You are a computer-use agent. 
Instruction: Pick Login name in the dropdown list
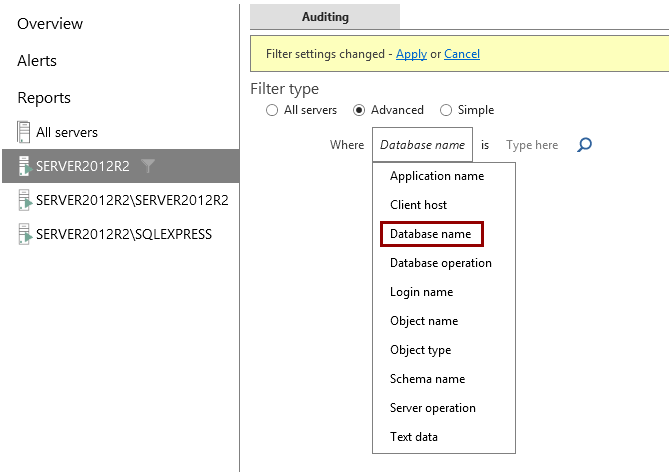pos(422,292)
